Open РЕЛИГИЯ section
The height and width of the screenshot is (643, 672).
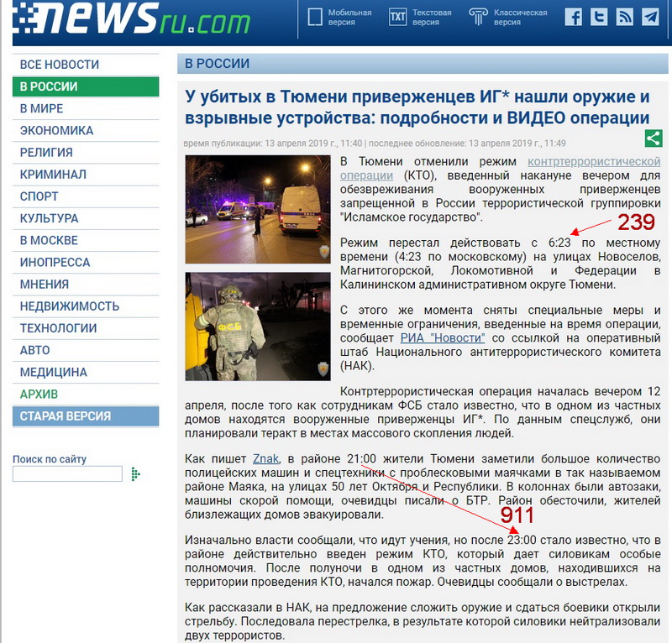click(x=86, y=152)
